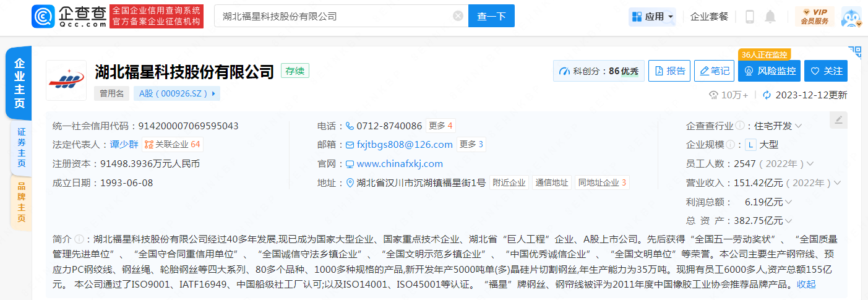Expand the A股 (000926.SZ) stock tag
868x300 pixels.
pos(177,93)
